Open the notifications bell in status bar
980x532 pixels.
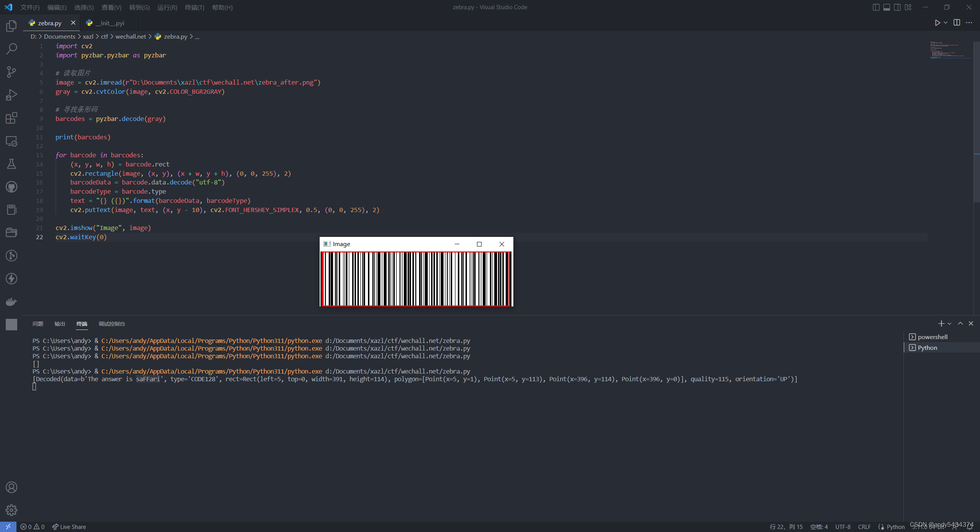click(970, 527)
